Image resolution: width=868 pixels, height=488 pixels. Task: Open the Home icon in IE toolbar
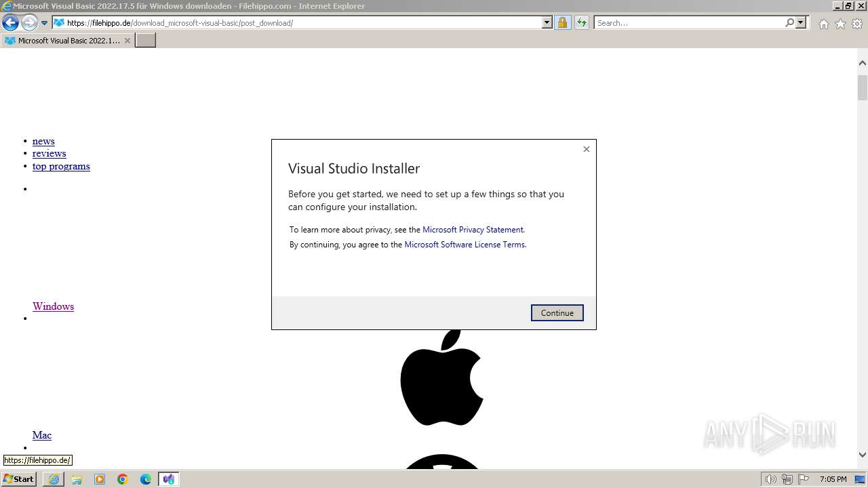(x=823, y=24)
